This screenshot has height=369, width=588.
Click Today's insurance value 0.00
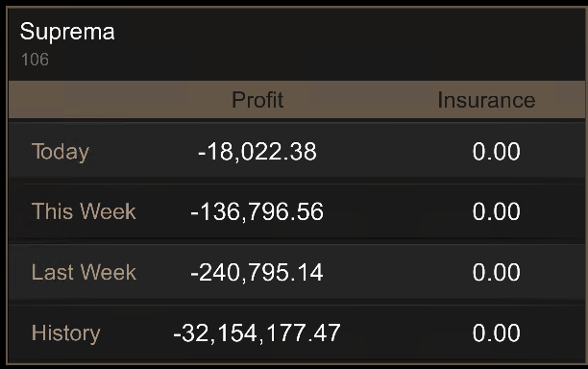[496, 152]
